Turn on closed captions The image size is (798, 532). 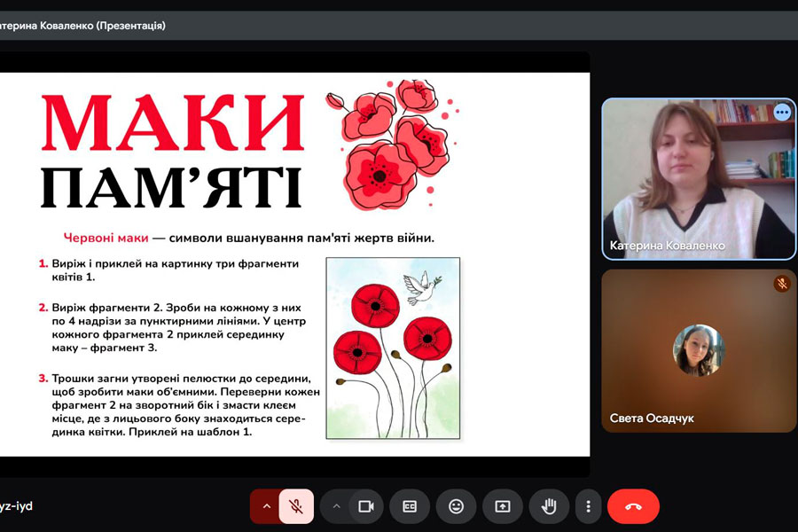point(410,506)
